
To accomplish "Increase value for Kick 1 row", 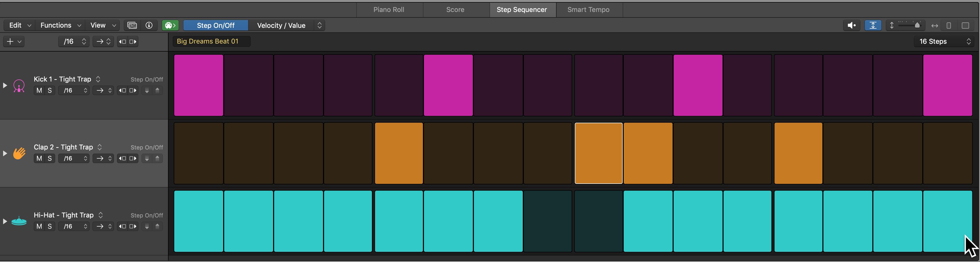I will coord(158,91).
